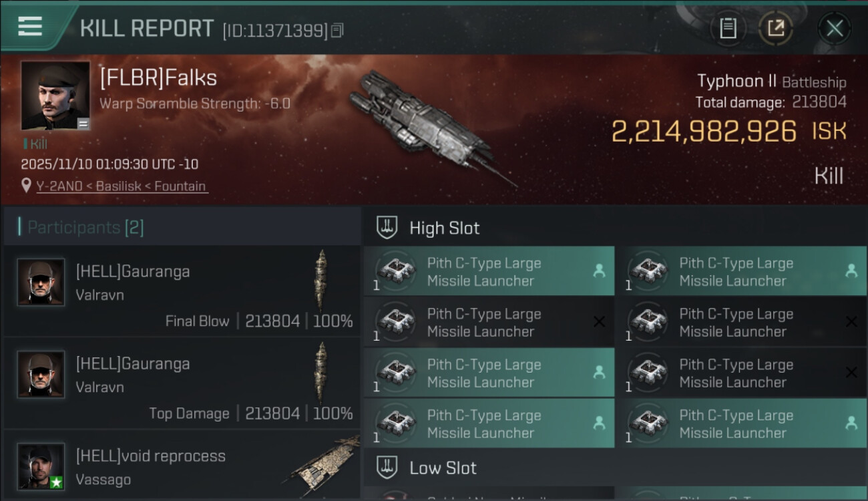
Task: Open Gauranga's Final Blow participant entry
Action: 182,291
